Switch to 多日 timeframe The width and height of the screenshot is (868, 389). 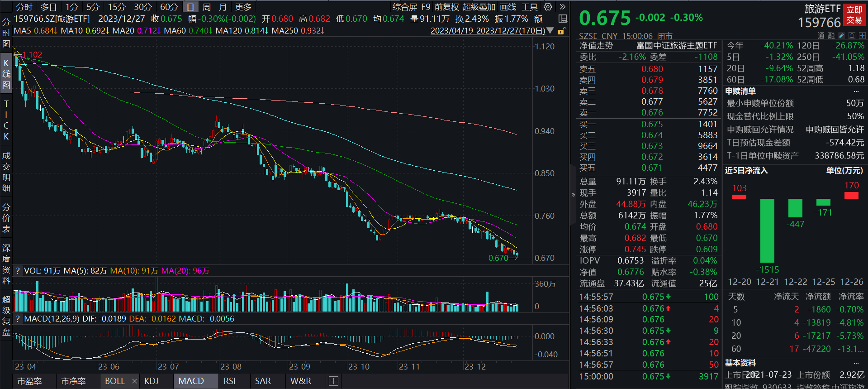(x=48, y=7)
